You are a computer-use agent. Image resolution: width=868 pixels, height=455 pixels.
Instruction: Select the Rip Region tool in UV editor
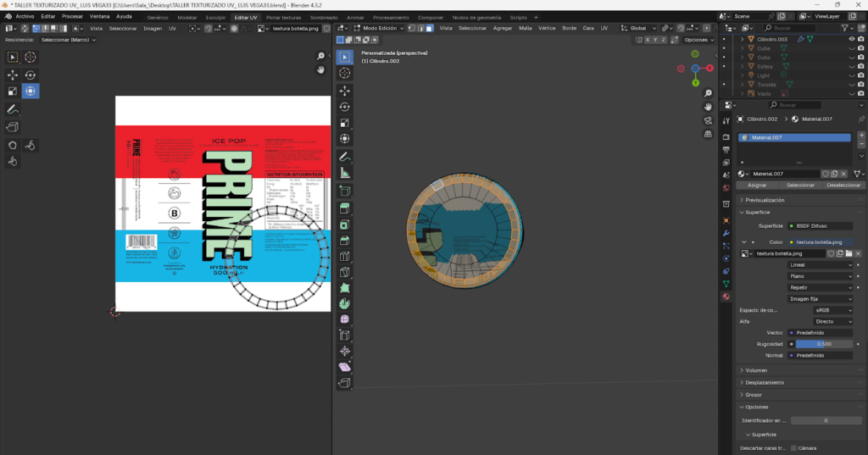point(13,127)
